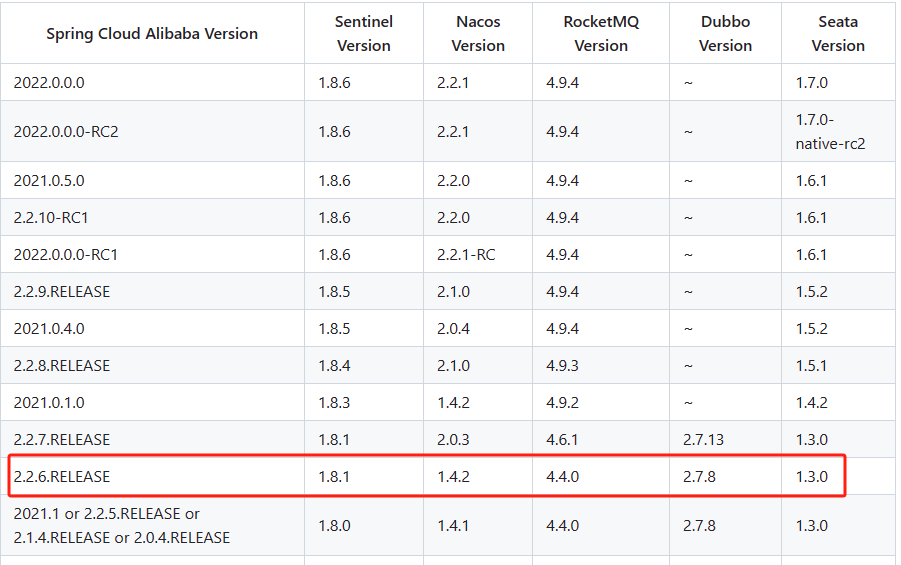This screenshot has height=565, width=901.
Task: Select the 2.2.1-RC Nacos cell
Action: (x=478, y=254)
